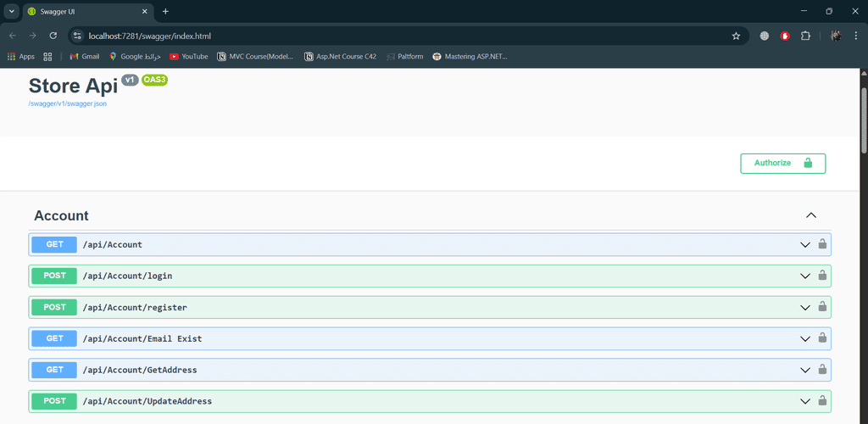Click the lock icon on /api/Account/register row
Image resolution: width=868 pixels, height=424 pixels.
click(x=821, y=307)
